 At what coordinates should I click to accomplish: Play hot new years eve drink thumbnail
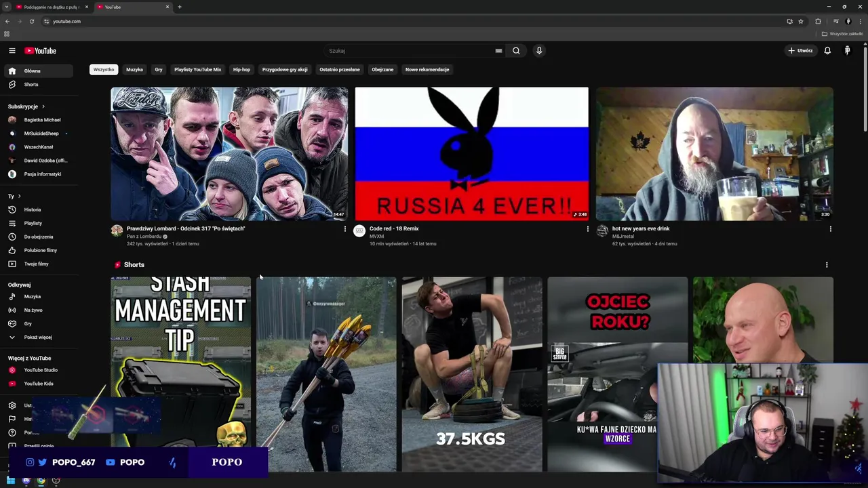click(x=714, y=154)
